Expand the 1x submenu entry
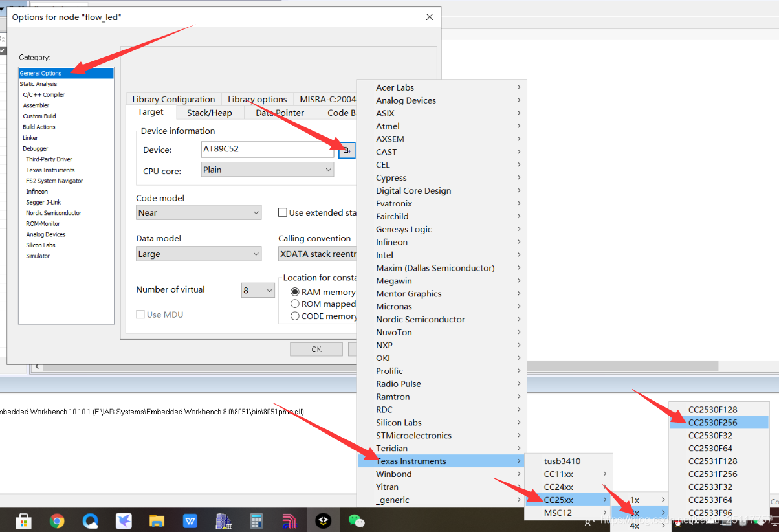The height and width of the screenshot is (532, 779). click(x=639, y=500)
